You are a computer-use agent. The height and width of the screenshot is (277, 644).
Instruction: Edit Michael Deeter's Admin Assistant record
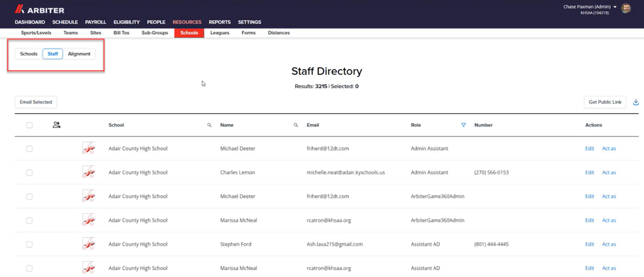(x=590, y=148)
